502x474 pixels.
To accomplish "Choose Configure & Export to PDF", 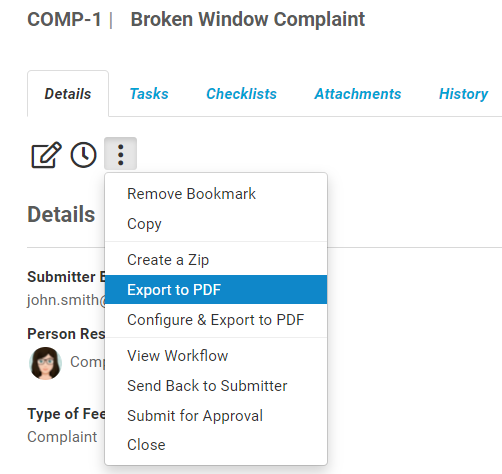I will [216, 320].
